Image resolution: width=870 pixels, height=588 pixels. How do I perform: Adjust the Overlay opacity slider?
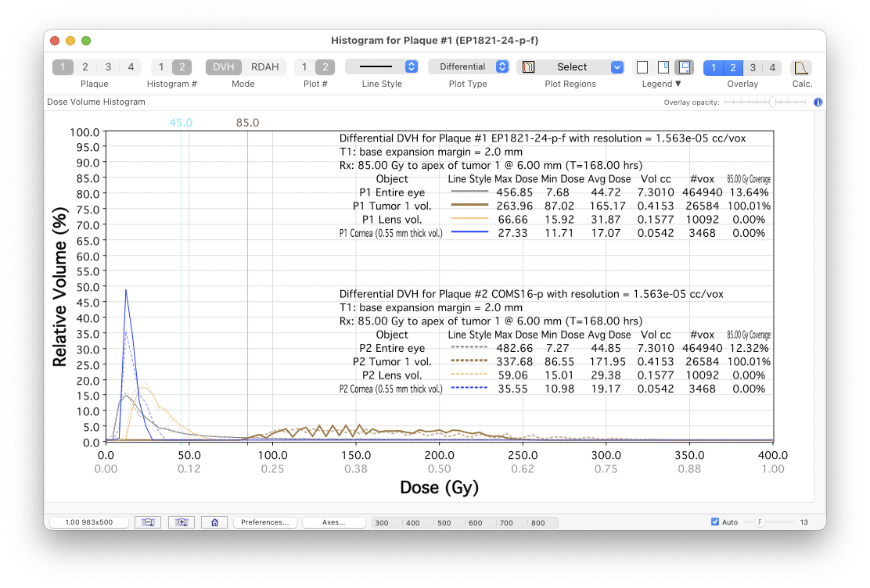coord(772,102)
